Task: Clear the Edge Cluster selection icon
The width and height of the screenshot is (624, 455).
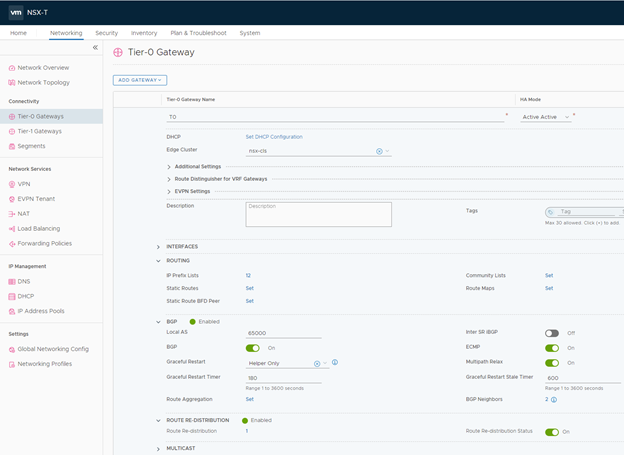Action: pyautogui.click(x=379, y=151)
